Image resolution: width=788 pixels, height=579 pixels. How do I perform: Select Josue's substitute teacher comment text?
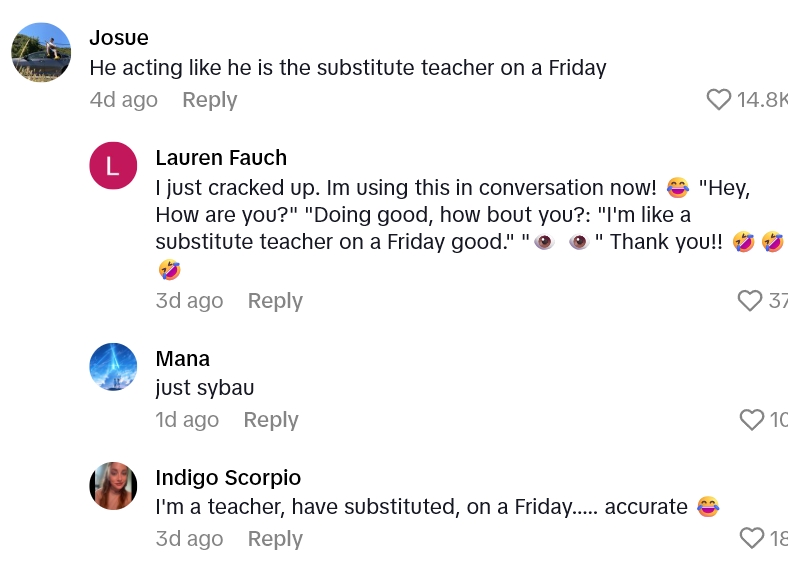(x=348, y=68)
